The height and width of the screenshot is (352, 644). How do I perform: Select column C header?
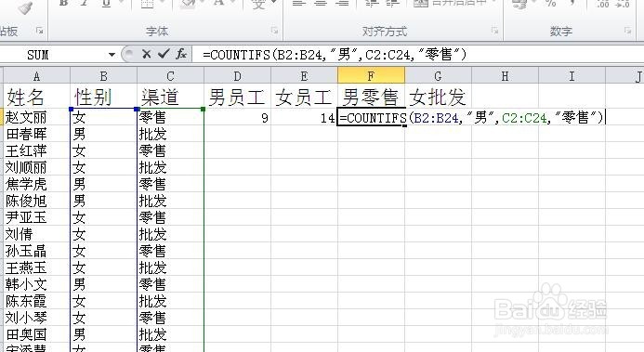pyautogui.click(x=170, y=76)
